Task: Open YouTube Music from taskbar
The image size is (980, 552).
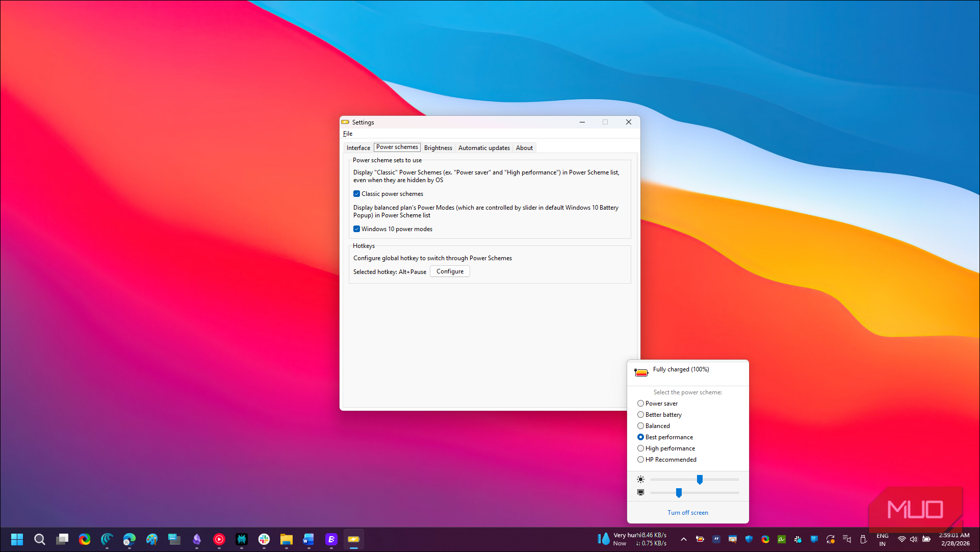Action: (219, 539)
